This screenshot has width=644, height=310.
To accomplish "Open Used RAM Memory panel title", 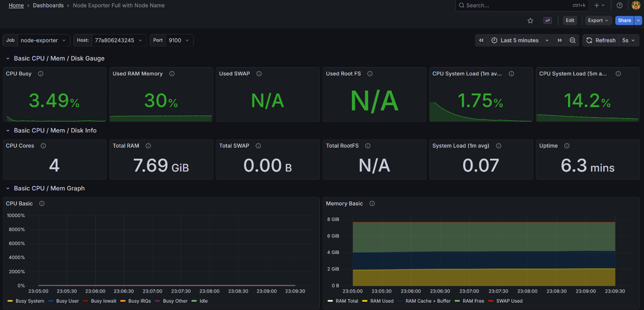I will tap(138, 74).
